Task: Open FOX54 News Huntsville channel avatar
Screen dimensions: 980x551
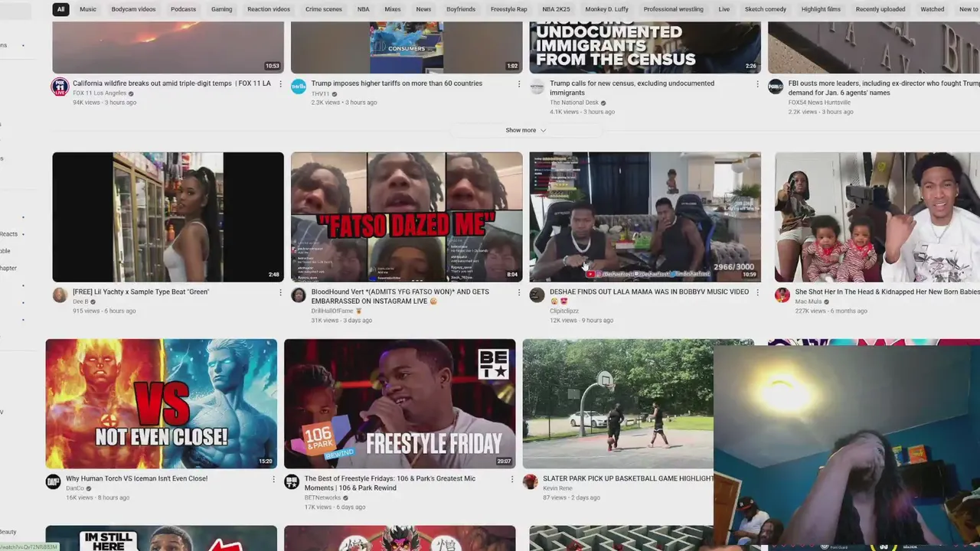Action: 776,86
